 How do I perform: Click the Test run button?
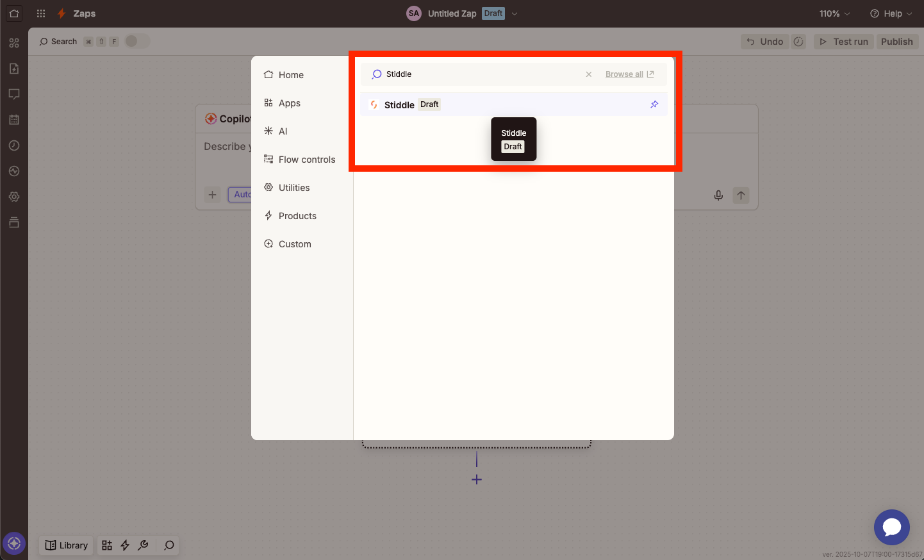pyautogui.click(x=844, y=42)
